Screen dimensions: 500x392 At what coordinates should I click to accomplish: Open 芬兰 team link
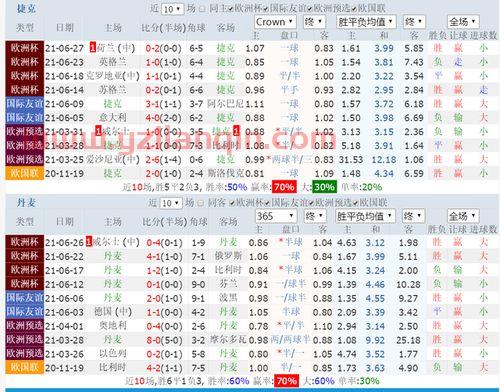click(228, 284)
